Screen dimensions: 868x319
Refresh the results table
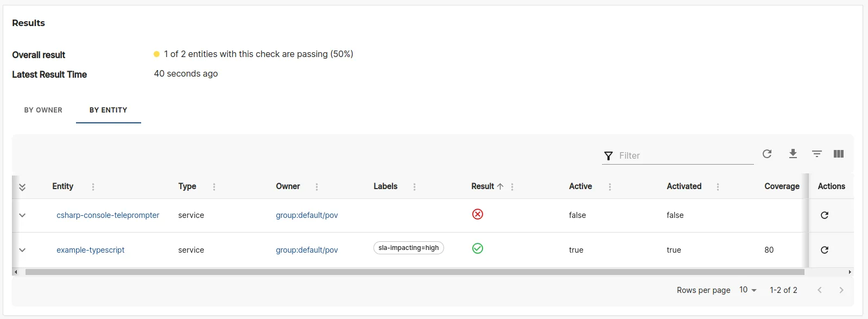[766, 154]
